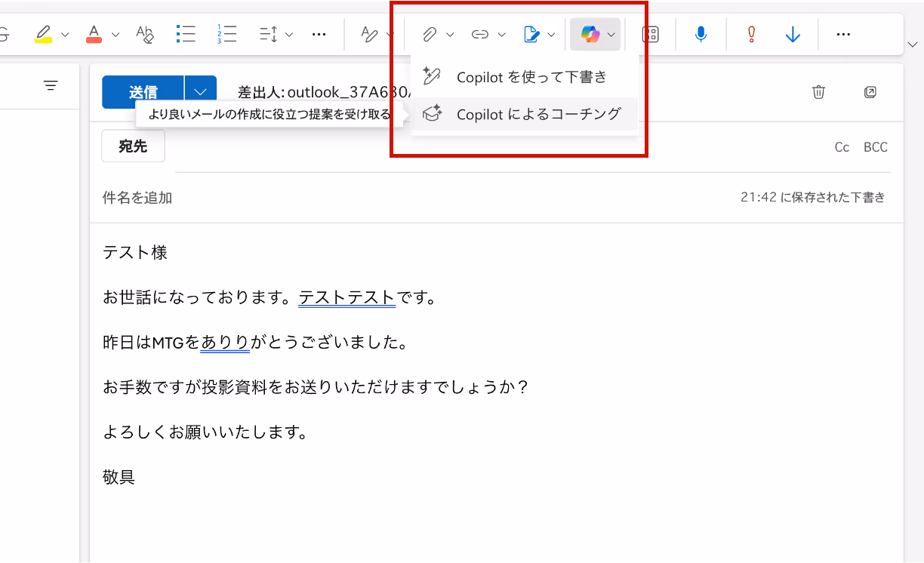Set low importance with the down arrow
This screenshot has width=924, height=563.
click(793, 34)
